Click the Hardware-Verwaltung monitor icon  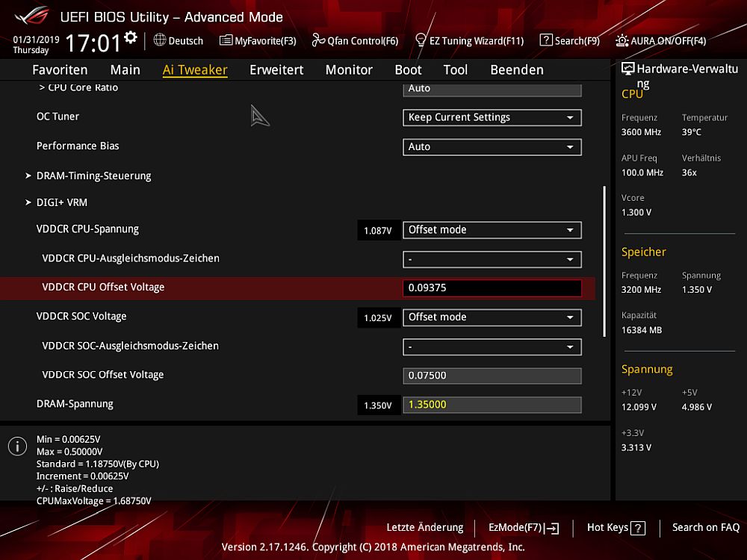click(x=627, y=69)
